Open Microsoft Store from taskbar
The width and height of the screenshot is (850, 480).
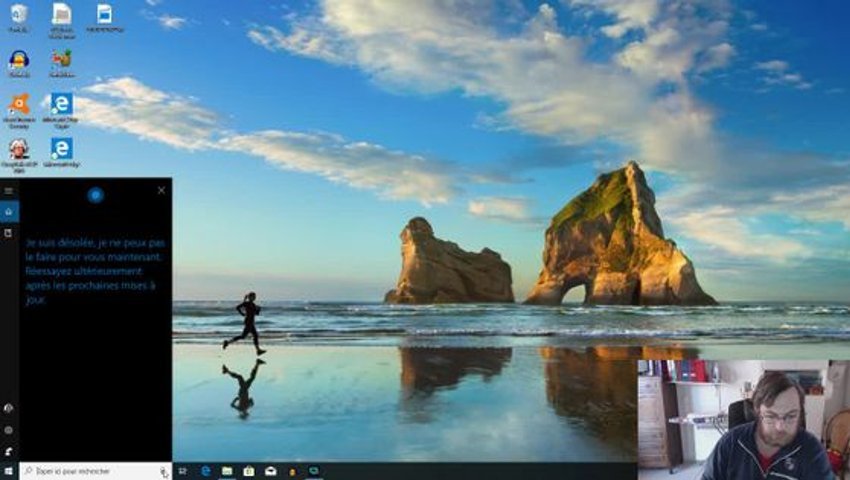[249, 471]
